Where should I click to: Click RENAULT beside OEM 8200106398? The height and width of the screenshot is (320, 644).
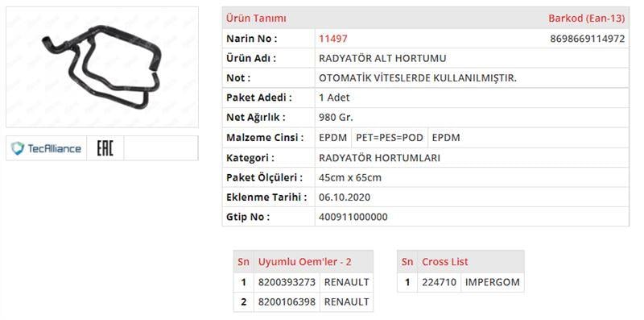pyautogui.click(x=347, y=302)
